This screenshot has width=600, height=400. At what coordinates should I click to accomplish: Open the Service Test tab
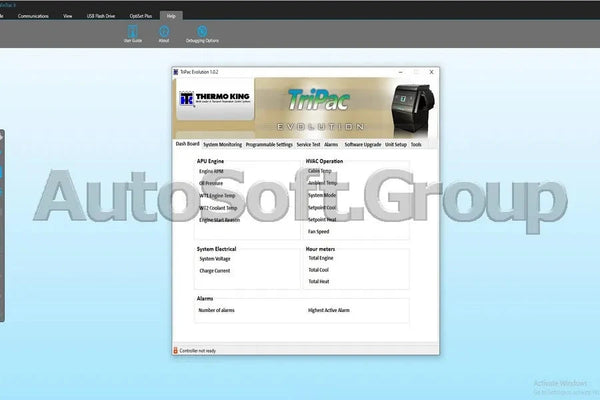coord(308,145)
